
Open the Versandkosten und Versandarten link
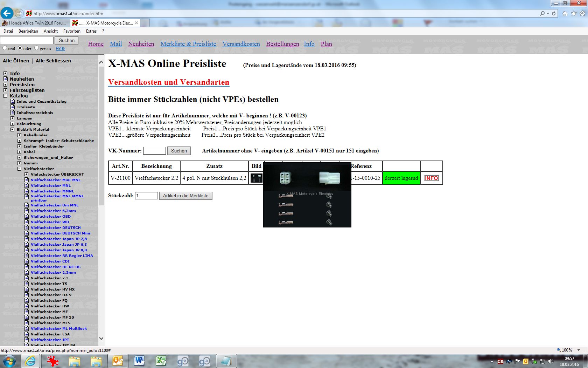[168, 82]
